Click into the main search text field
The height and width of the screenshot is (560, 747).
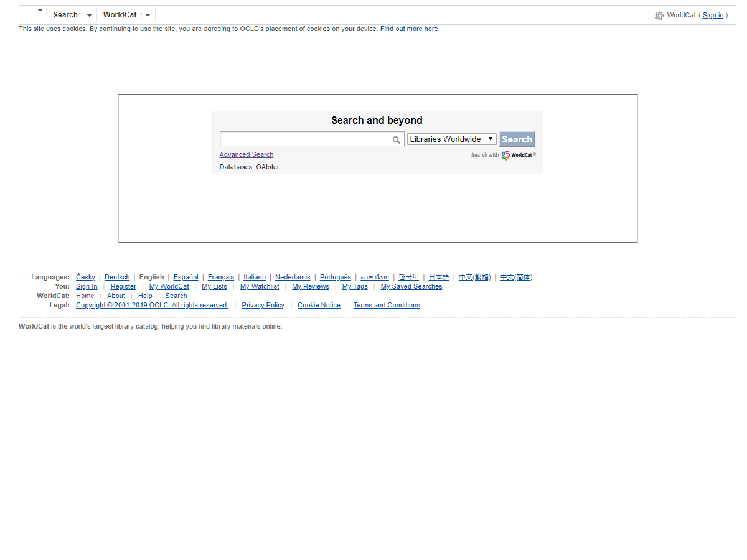(x=305, y=139)
